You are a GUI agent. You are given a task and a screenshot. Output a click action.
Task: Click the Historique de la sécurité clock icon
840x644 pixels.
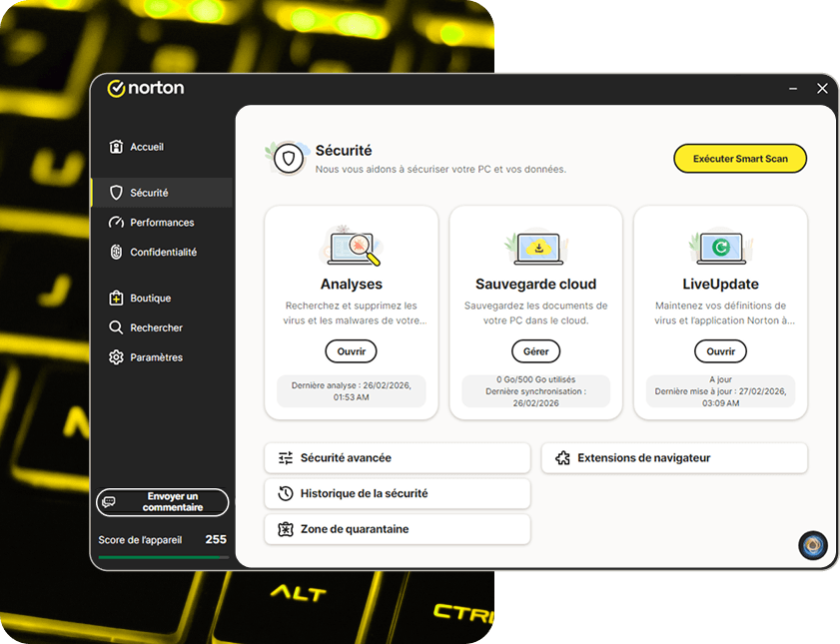click(284, 493)
